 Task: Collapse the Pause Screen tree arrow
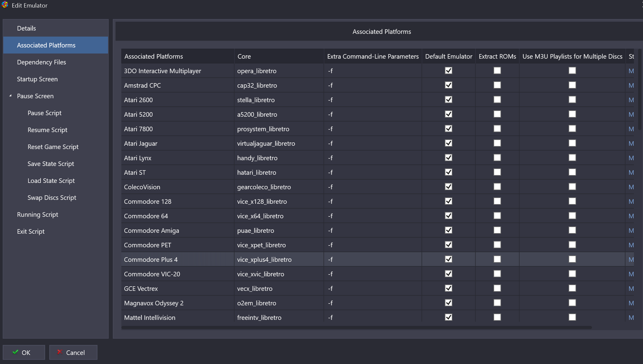tap(11, 96)
